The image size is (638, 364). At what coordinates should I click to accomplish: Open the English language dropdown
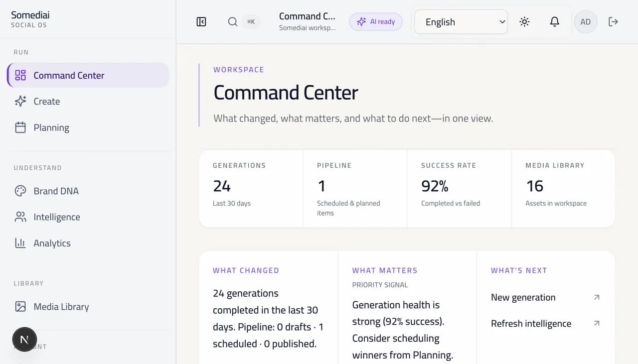(x=460, y=21)
